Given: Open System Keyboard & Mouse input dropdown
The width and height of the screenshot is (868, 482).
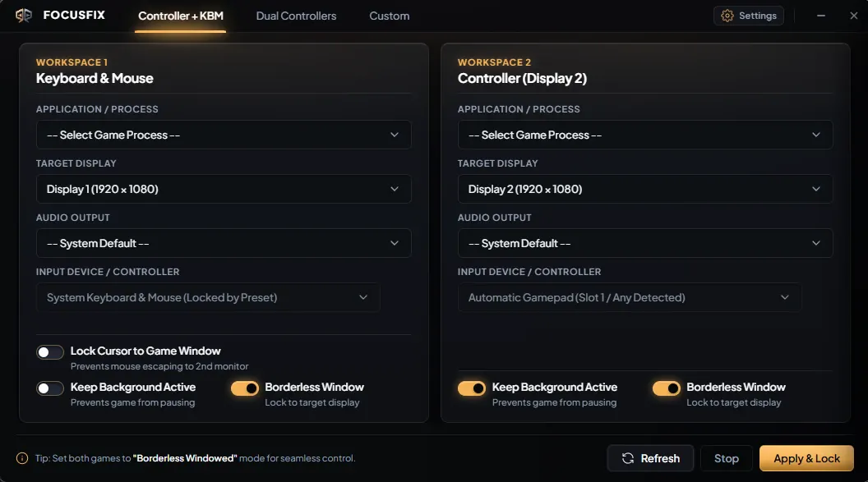Looking at the screenshot, I should 208,297.
